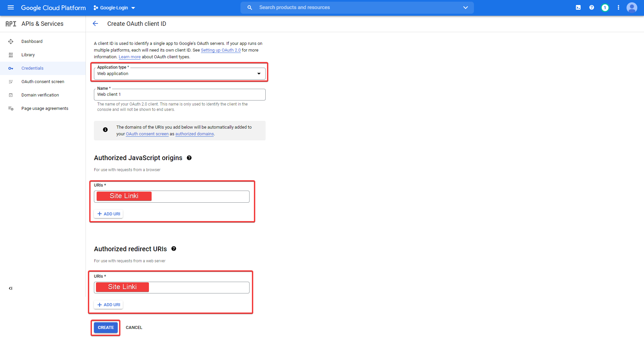
Task: Click the info icon in the notice box
Action: click(105, 130)
